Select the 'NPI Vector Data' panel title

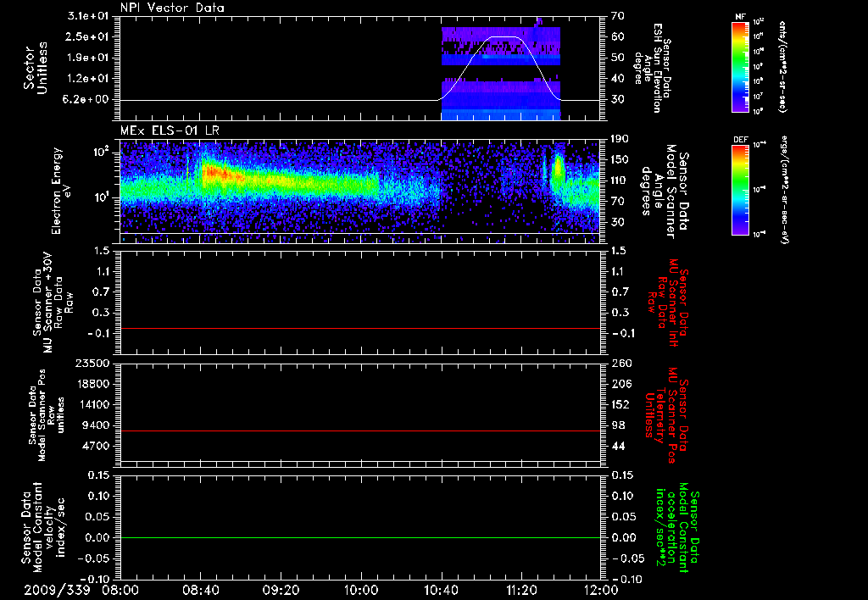coord(172,8)
